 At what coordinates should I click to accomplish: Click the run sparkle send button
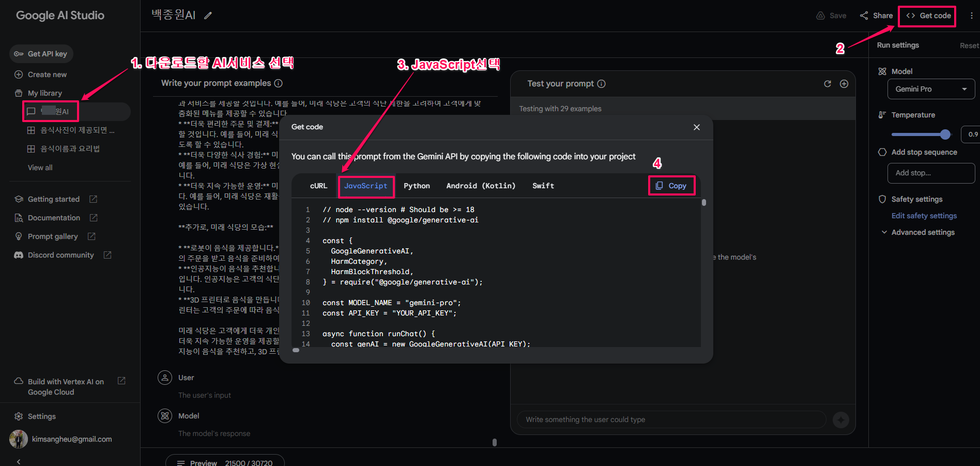coord(841,420)
